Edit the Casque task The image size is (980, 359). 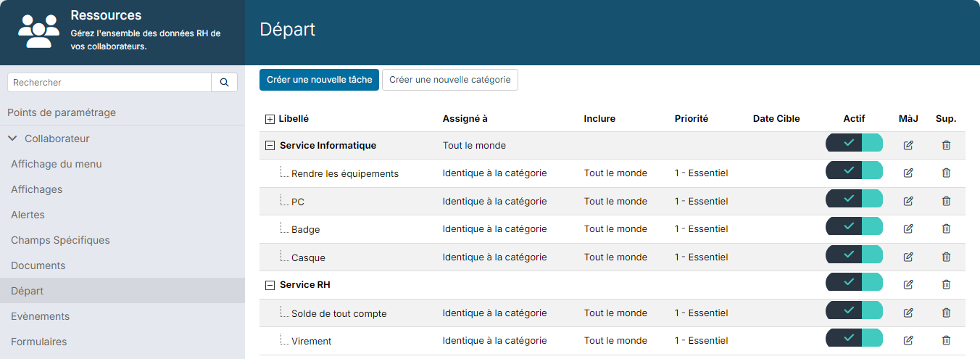tap(908, 257)
